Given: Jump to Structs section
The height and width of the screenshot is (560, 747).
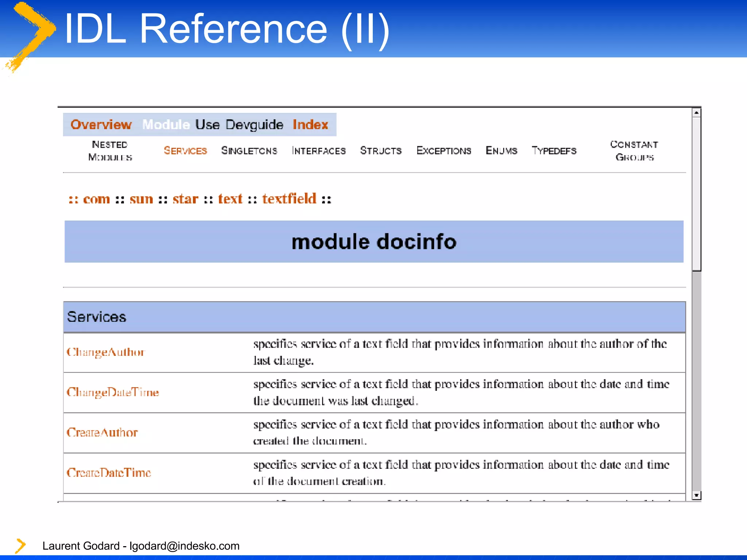Looking at the screenshot, I should [x=381, y=151].
